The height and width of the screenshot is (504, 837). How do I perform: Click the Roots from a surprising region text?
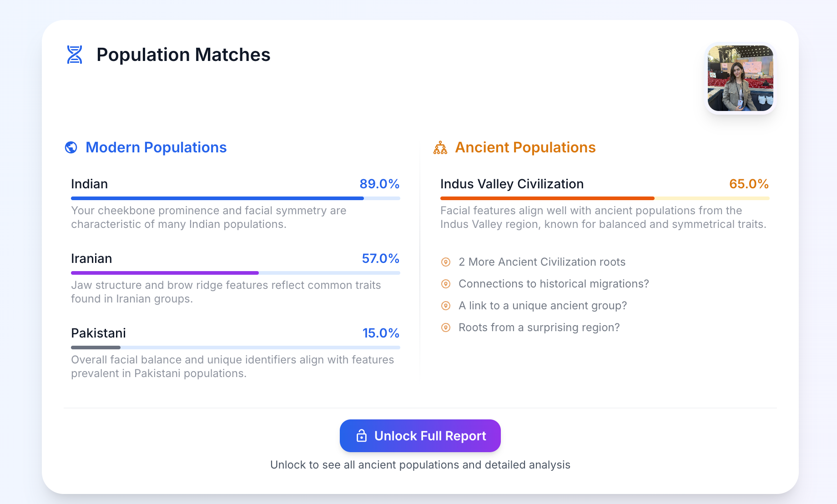(539, 328)
